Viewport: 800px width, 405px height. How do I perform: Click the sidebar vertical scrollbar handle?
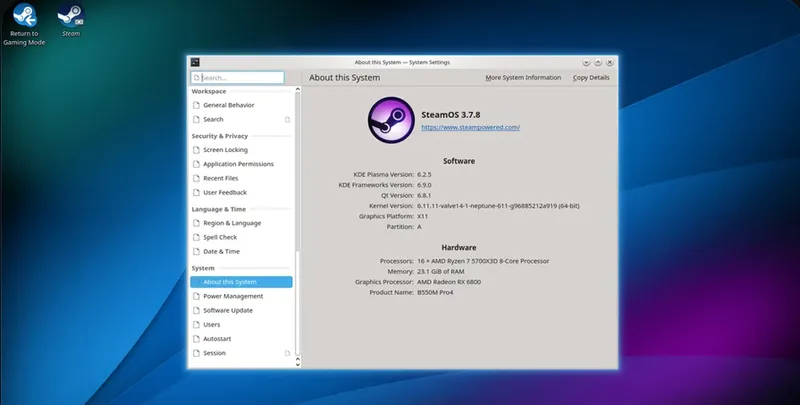298,303
